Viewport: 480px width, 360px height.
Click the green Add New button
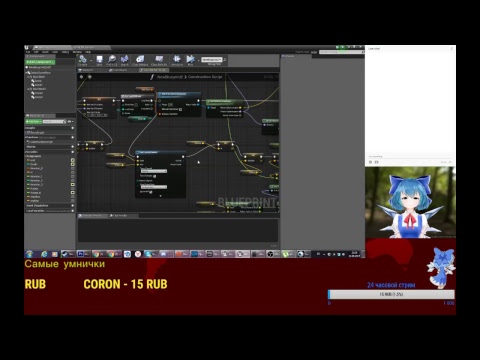(33, 122)
